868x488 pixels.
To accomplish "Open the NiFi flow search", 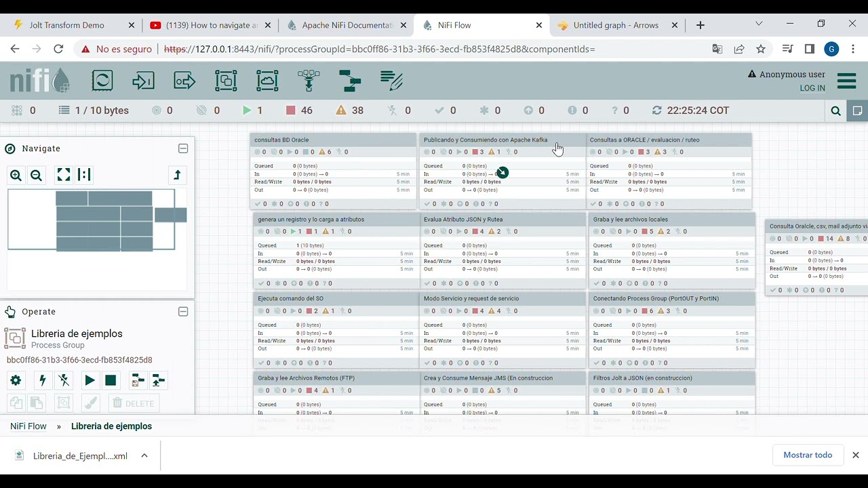I will click(835, 110).
